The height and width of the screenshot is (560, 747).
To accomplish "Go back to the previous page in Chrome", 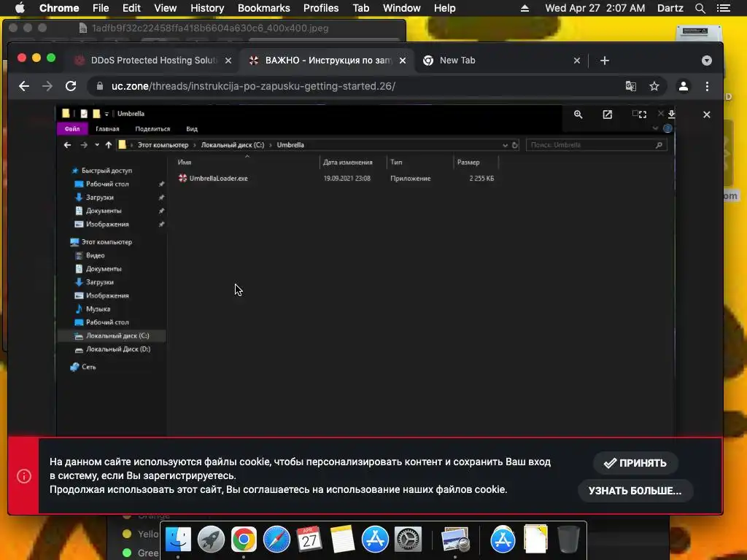I will (x=24, y=86).
